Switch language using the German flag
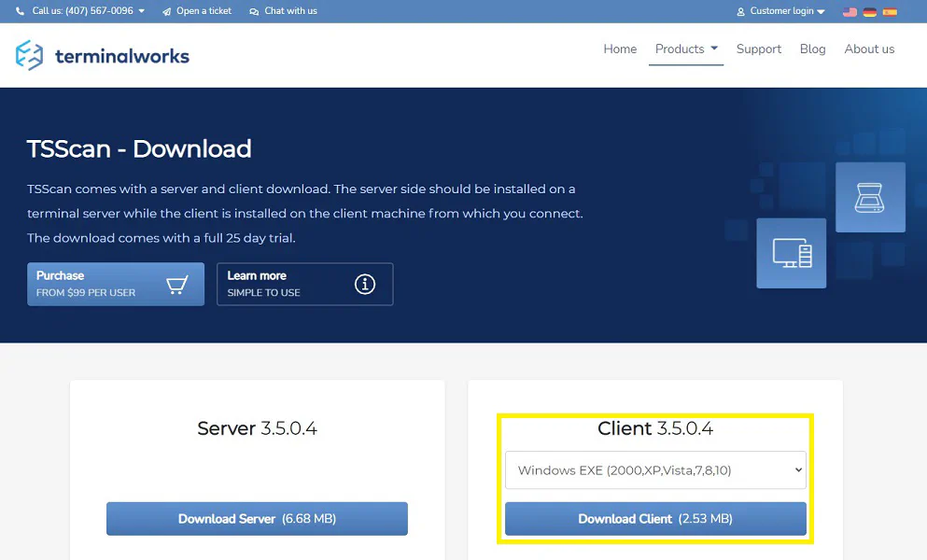927x560 pixels. (870, 12)
